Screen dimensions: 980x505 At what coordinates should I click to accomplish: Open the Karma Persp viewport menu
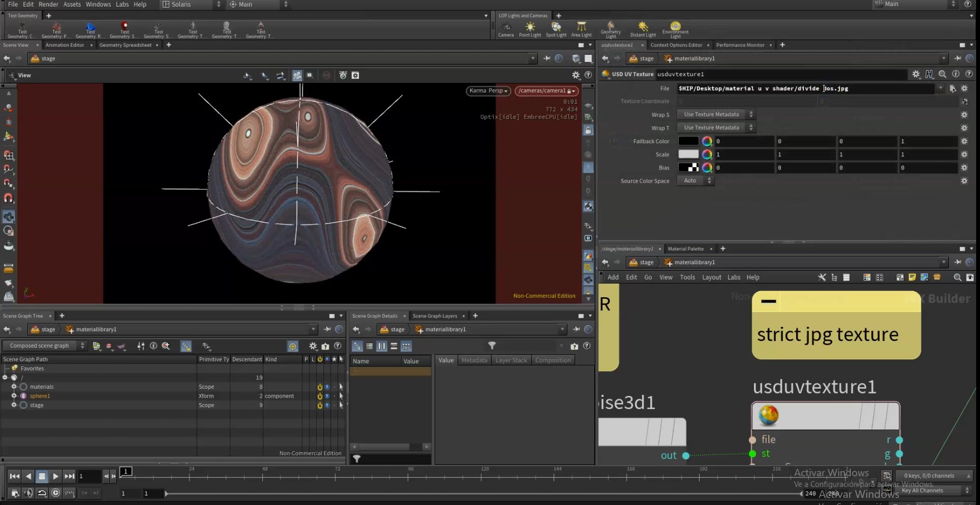(488, 91)
